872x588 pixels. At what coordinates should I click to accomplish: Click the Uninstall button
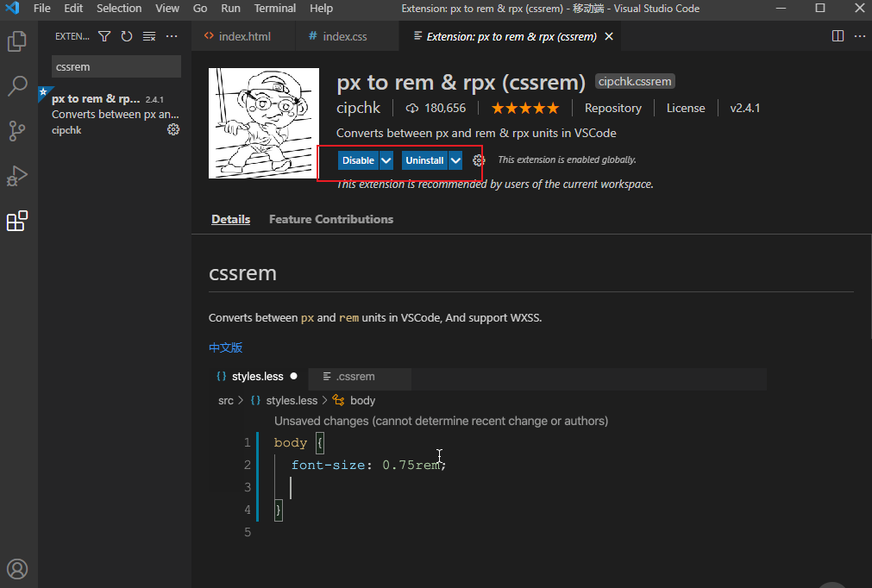[x=425, y=160]
